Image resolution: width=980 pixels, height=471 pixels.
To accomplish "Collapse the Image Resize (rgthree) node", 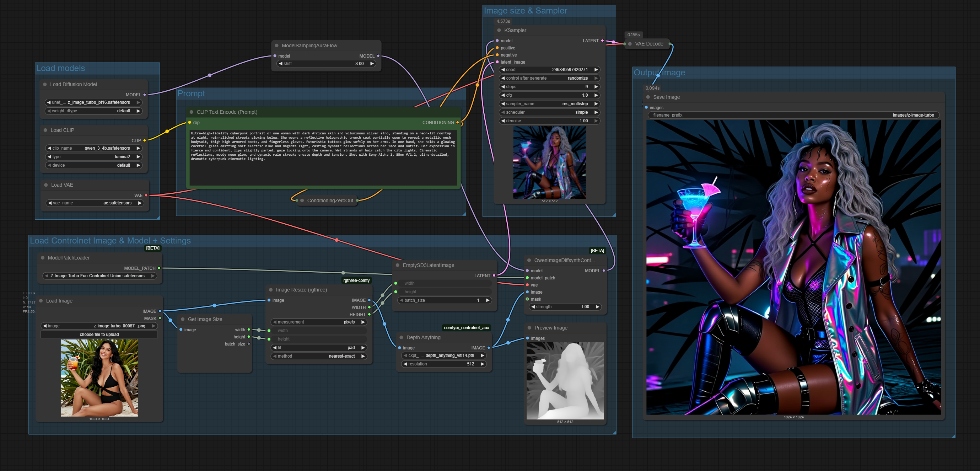I will [271, 290].
